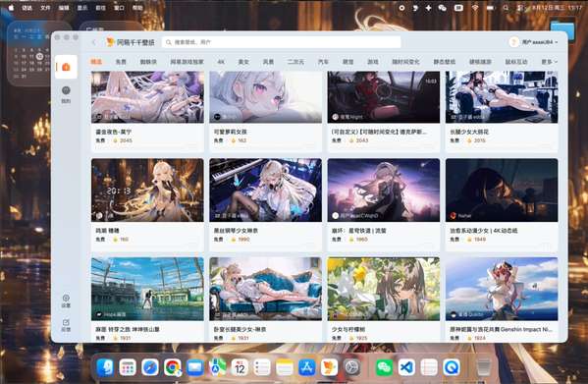
Task: Go back with the left arrow button
Action: [x=94, y=42]
